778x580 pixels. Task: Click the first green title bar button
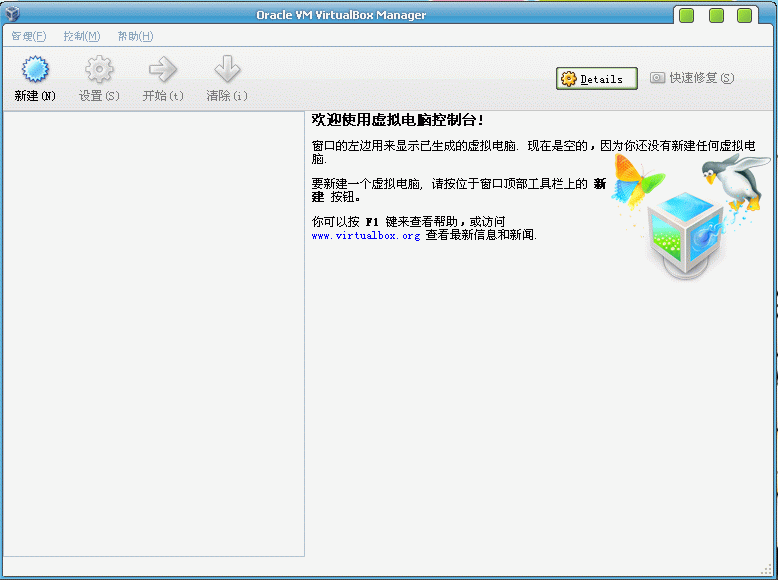(x=686, y=15)
